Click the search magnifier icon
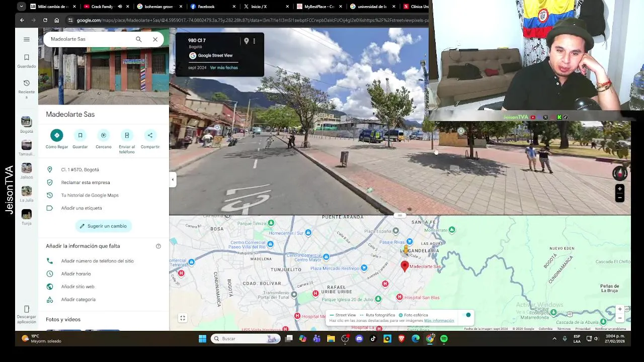This screenshot has width=644, height=362. (138, 39)
